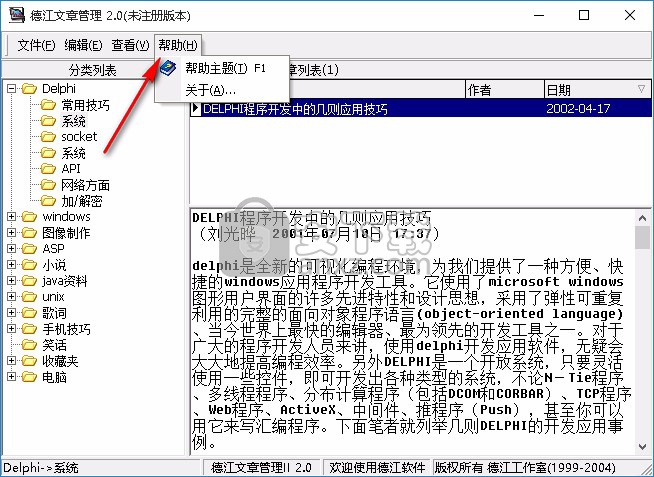Open the 编辑(E) menu
This screenshot has width=654, height=477.
click(x=83, y=45)
